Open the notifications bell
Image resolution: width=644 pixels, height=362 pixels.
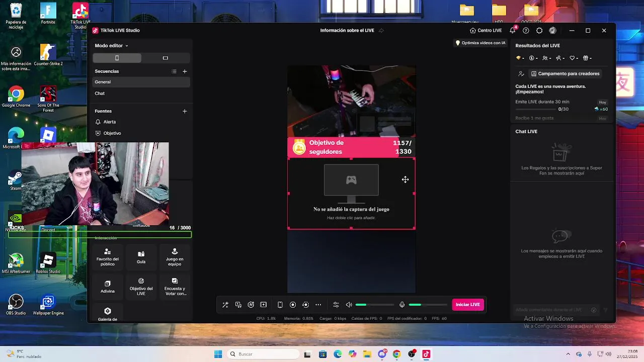click(513, 31)
